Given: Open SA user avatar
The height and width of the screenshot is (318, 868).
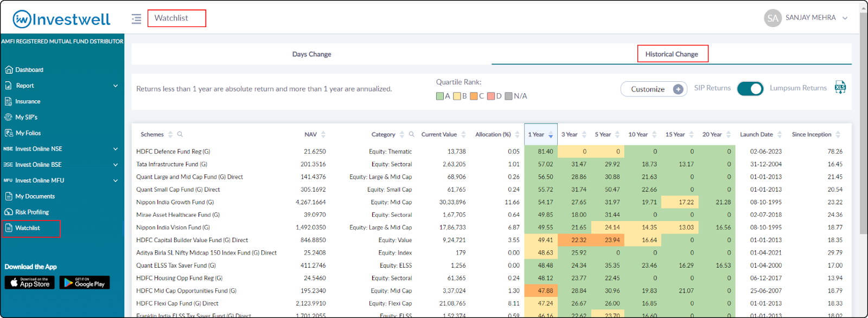Looking at the screenshot, I should [x=773, y=18].
